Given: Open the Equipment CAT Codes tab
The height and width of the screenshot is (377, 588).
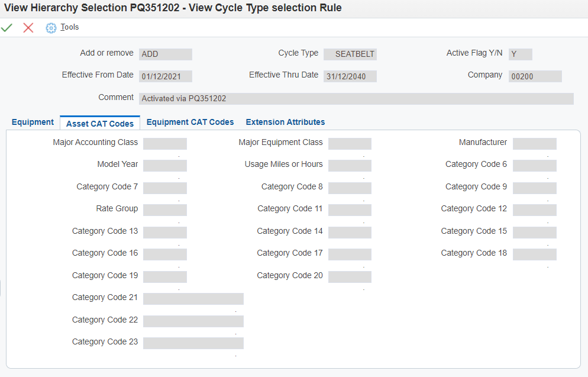Looking at the screenshot, I should (190, 122).
